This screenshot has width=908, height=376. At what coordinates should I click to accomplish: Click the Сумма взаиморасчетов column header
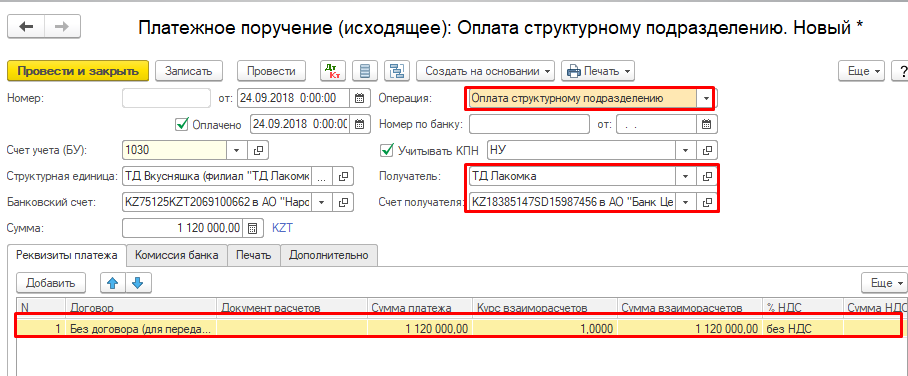690,307
